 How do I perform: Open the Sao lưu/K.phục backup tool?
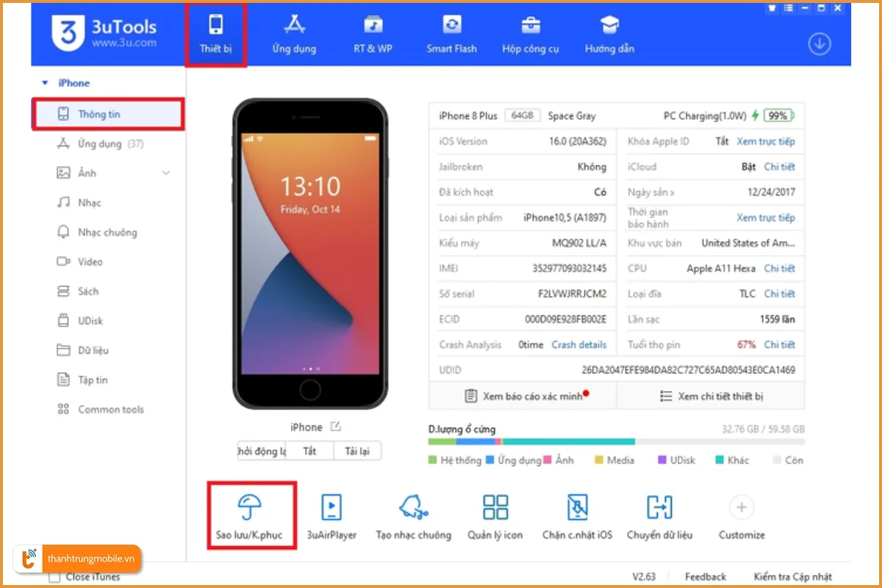point(251,515)
